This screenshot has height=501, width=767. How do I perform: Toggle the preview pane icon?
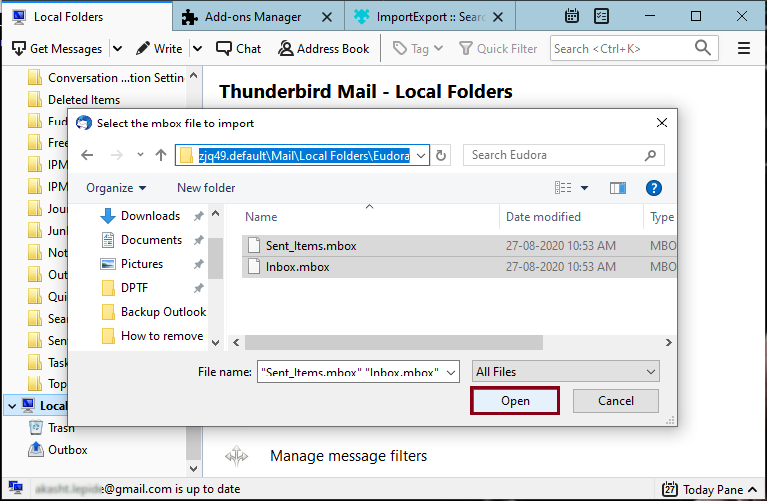(618, 188)
